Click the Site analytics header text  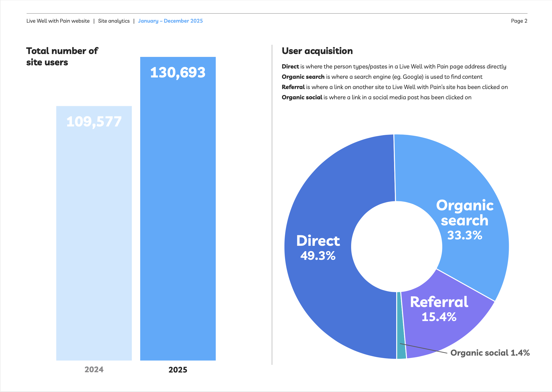pos(114,21)
